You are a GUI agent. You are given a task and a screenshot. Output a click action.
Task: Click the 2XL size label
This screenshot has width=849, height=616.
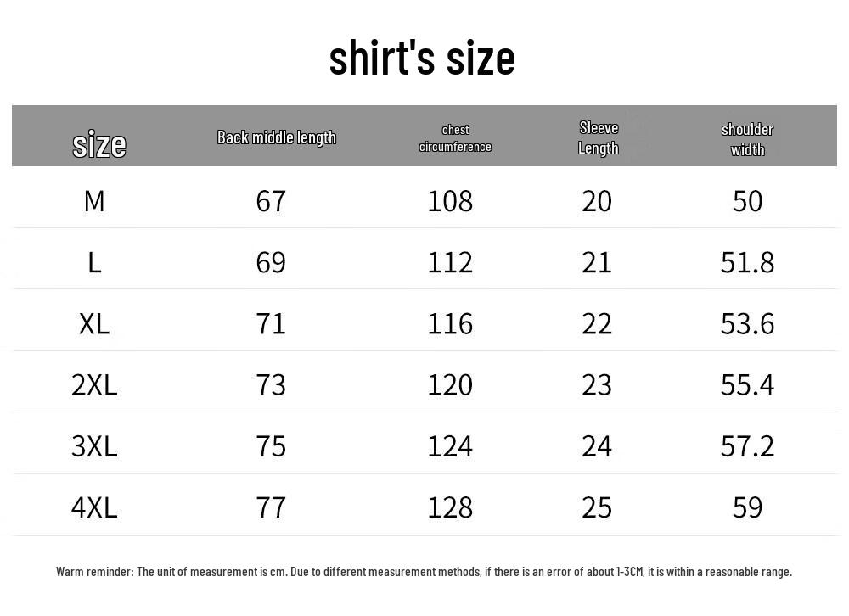pyautogui.click(x=94, y=385)
